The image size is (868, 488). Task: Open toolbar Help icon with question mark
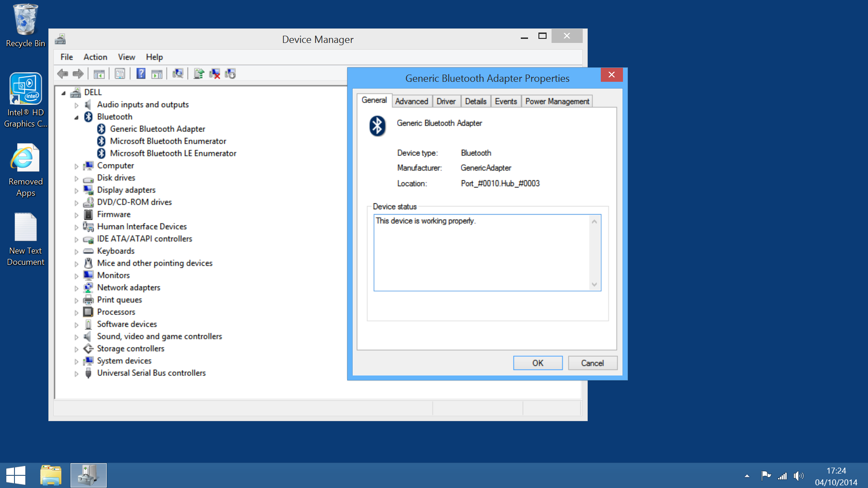pos(141,74)
